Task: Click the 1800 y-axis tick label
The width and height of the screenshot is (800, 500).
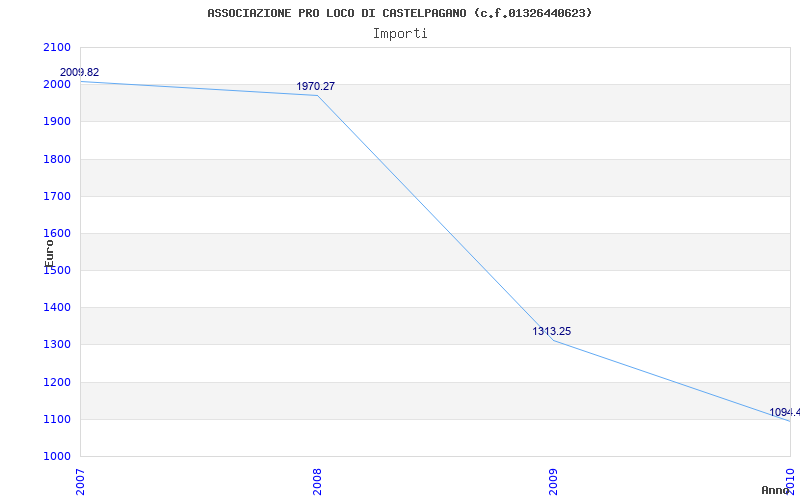Action: click(x=57, y=159)
